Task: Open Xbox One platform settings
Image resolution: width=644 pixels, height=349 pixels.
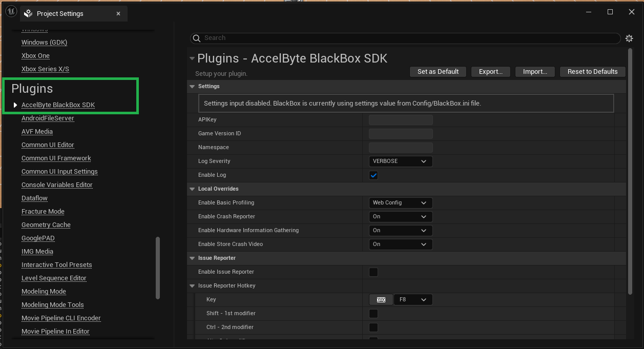Action: (x=35, y=56)
